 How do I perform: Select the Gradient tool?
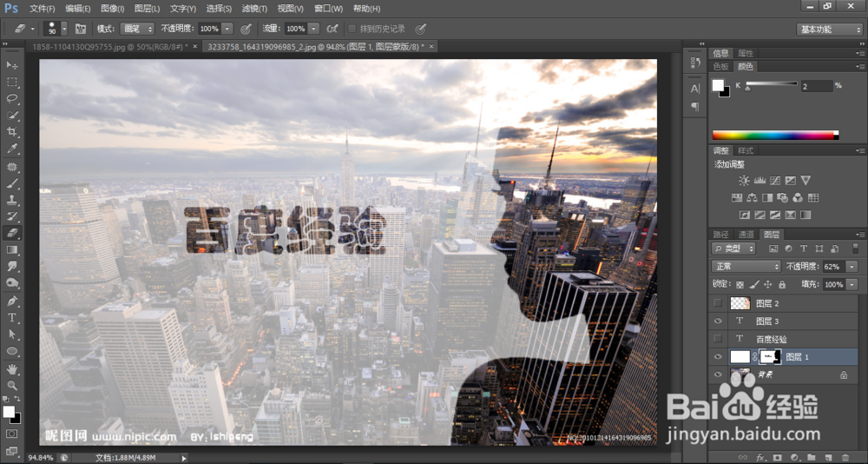point(12,250)
